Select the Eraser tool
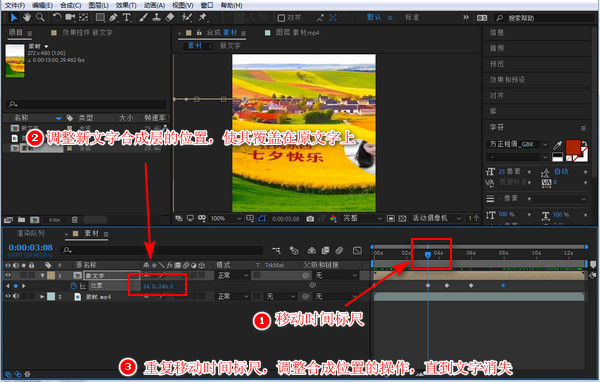This screenshot has height=382, width=600. coord(170,17)
